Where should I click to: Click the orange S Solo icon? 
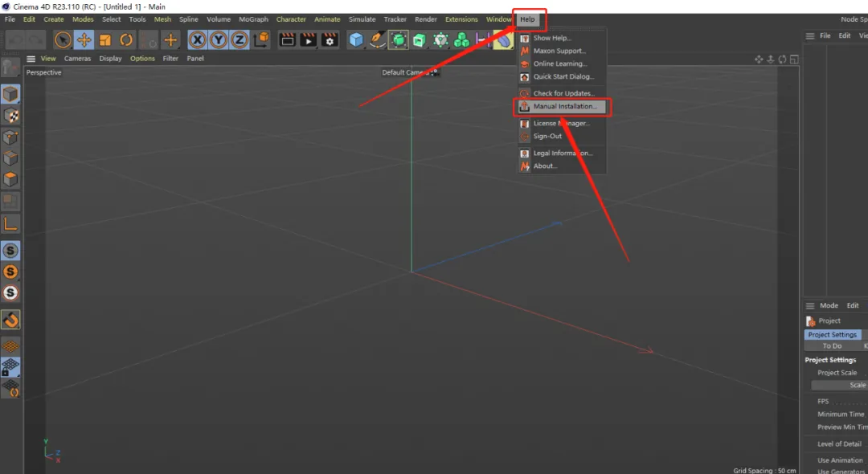click(x=10, y=272)
